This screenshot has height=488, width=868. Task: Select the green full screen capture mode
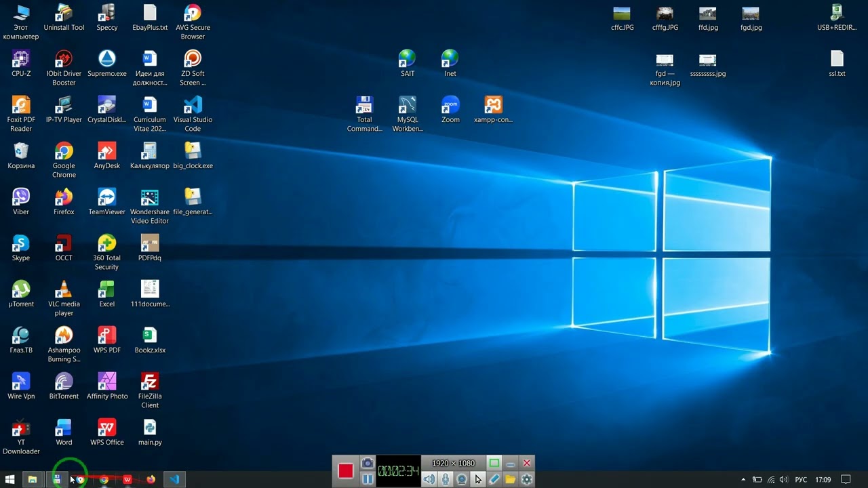(x=494, y=463)
